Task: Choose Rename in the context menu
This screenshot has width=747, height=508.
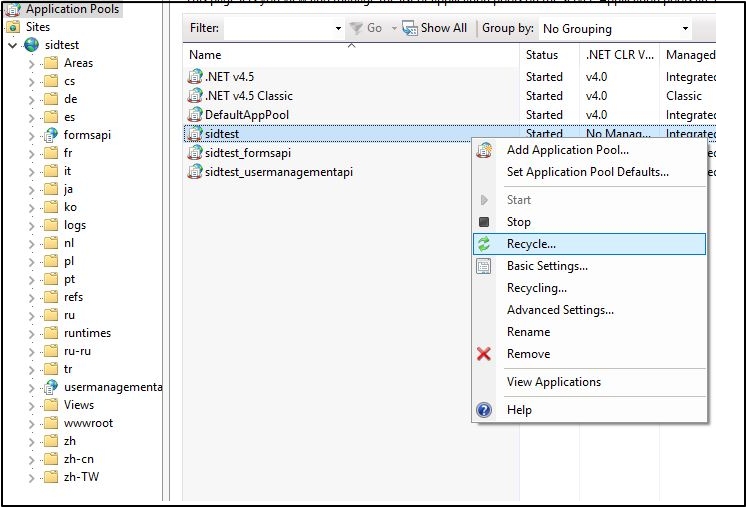Action: (528, 332)
